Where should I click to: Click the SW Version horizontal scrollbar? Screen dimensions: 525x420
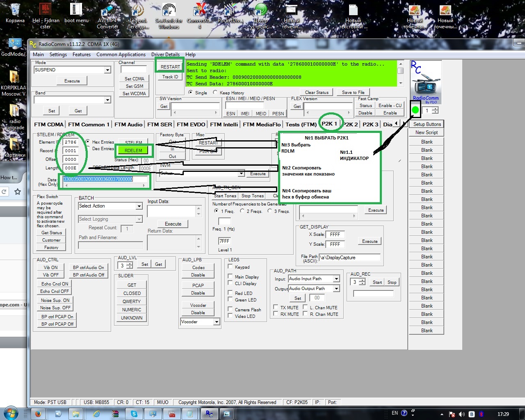(x=195, y=112)
